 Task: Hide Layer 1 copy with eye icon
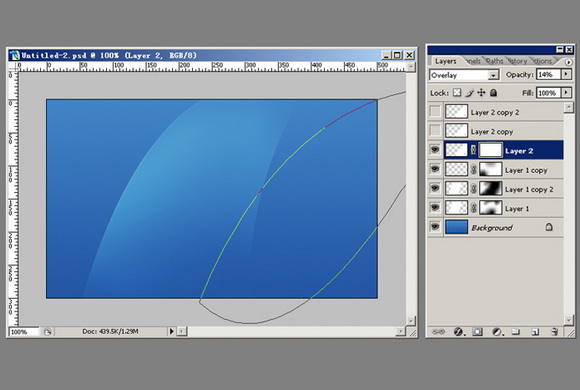[x=435, y=169]
